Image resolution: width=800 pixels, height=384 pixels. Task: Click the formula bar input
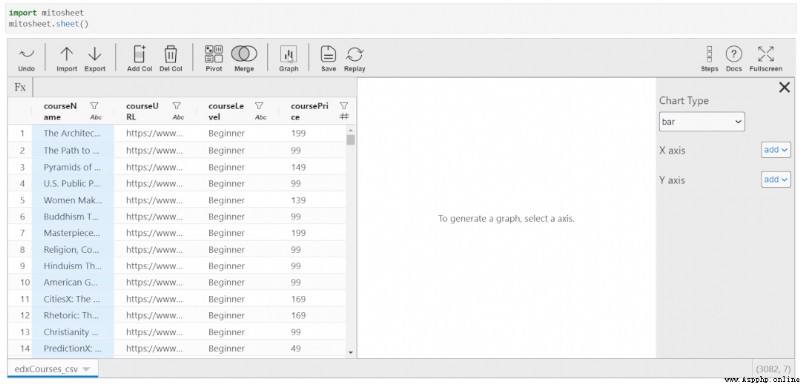click(194, 87)
